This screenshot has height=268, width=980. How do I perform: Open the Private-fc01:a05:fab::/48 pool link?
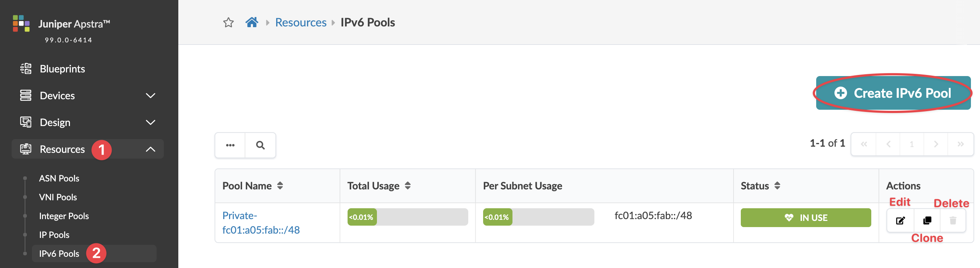click(x=261, y=223)
